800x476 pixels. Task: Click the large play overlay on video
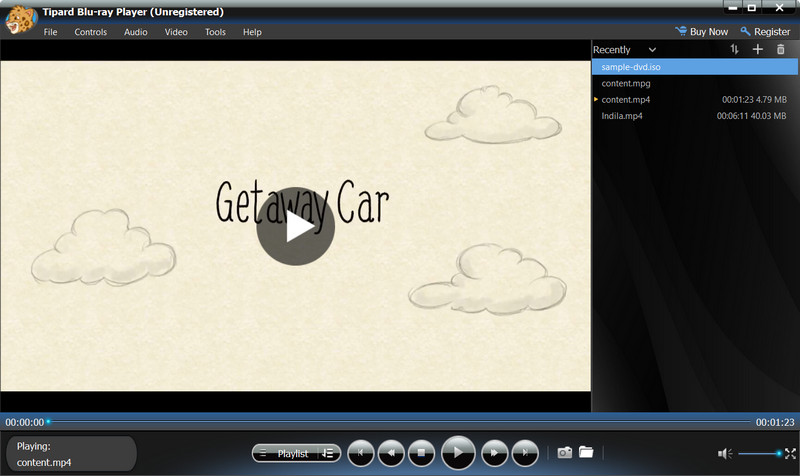[x=295, y=227]
